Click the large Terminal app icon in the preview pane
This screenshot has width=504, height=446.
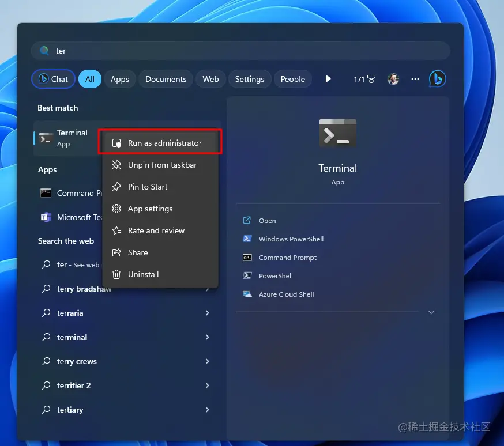coord(337,133)
